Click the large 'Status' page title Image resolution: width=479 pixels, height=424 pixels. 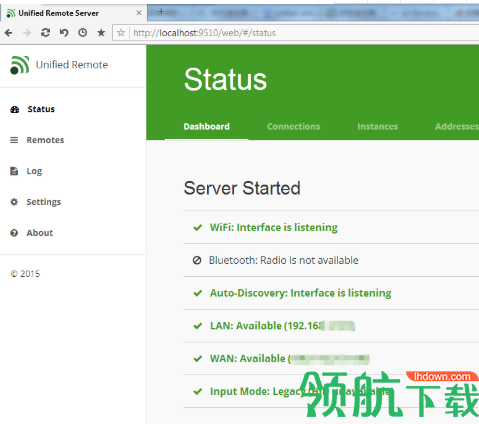coord(226,79)
